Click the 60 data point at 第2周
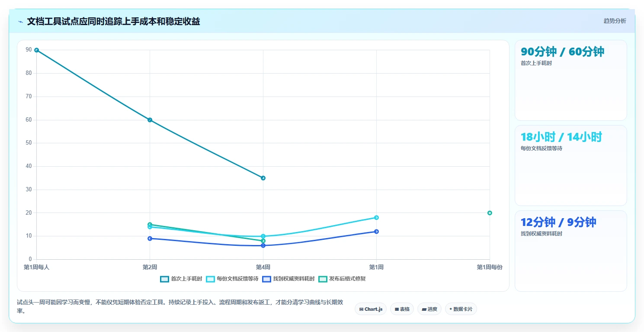 (150, 120)
